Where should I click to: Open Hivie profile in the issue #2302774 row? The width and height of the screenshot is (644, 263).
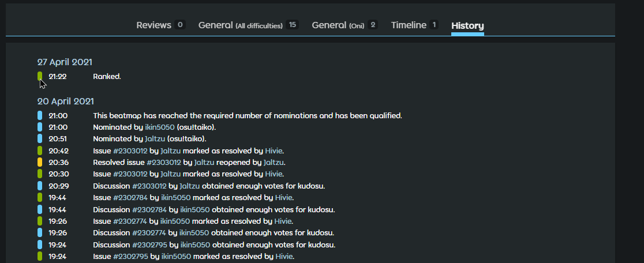click(283, 221)
